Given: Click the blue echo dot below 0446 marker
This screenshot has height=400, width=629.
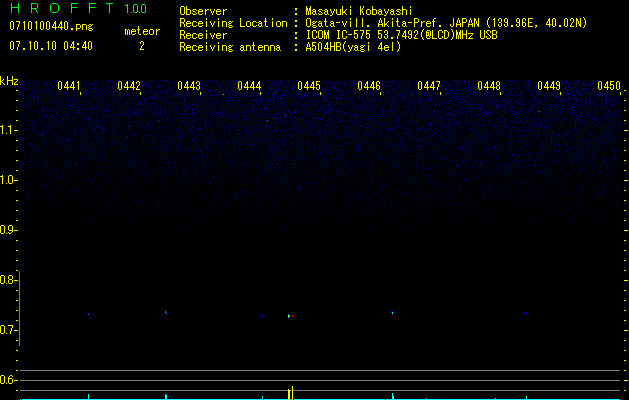Looking at the screenshot, I should click(x=393, y=313).
